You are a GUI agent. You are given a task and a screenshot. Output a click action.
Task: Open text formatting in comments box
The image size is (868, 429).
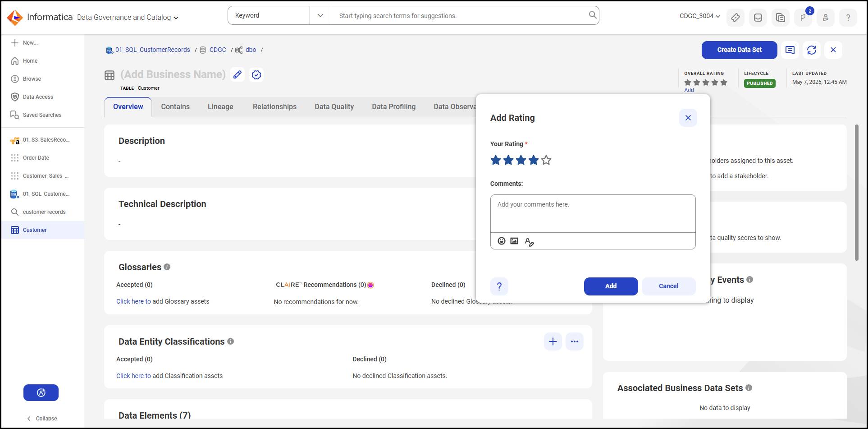(x=529, y=241)
